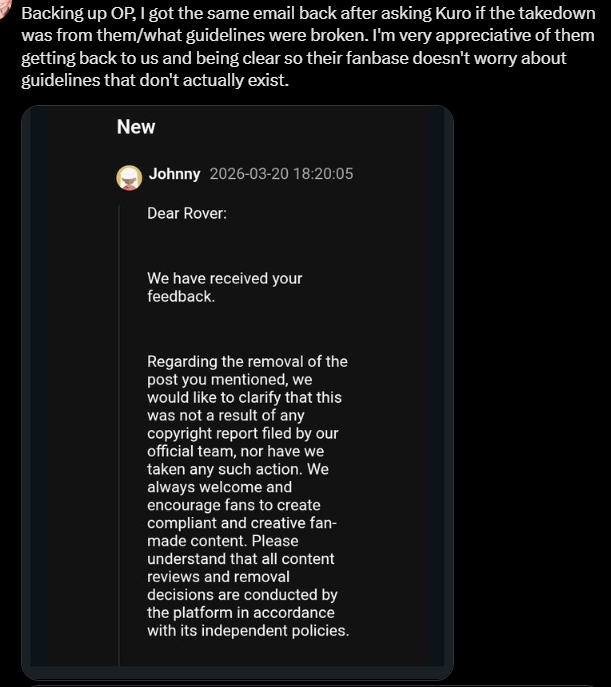
Task: Select the We have received your feedback text
Action: coord(225,287)
